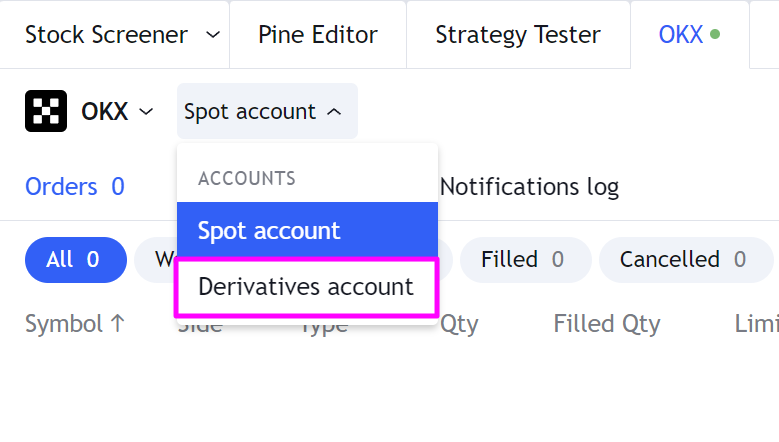The image size is (779, 442).
Task: Filter orders by Cancelled status
Action: pyautogui.click(x=682, y=260)
